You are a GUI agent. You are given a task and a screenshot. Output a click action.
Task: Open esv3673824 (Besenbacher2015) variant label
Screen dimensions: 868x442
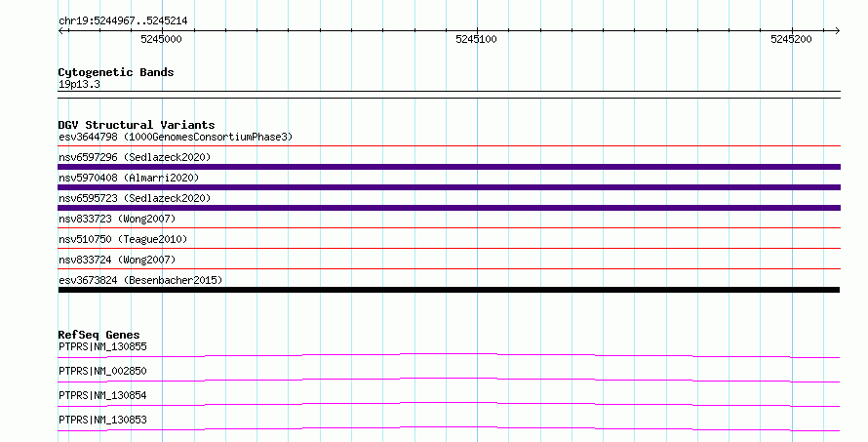pyautogui.click(x=140, y=280)
